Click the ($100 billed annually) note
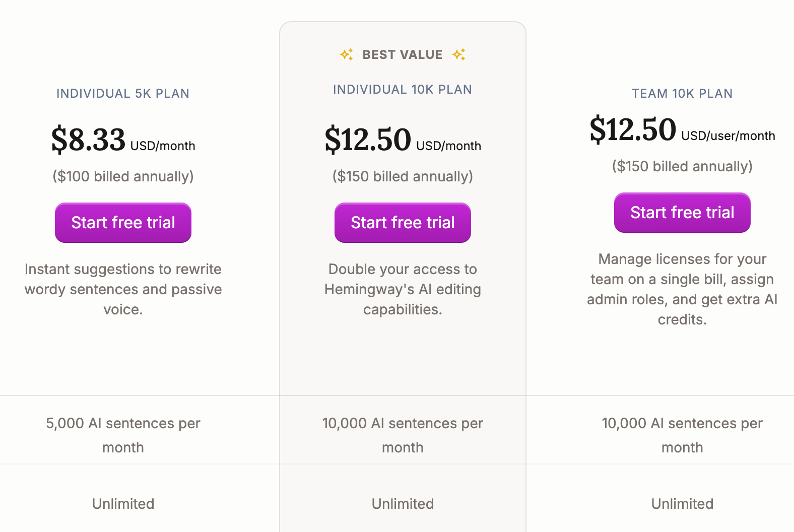794x532 pixels. tap(123, 176)
